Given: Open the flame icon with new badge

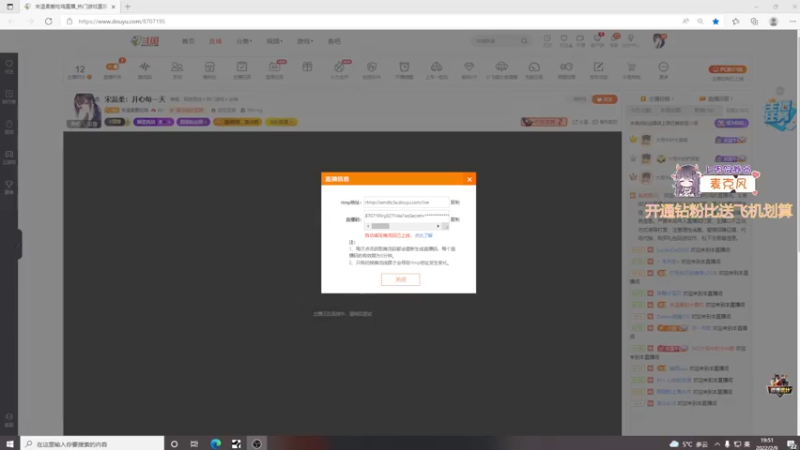Looking at the screenshot, I should (x=340, y=67).
